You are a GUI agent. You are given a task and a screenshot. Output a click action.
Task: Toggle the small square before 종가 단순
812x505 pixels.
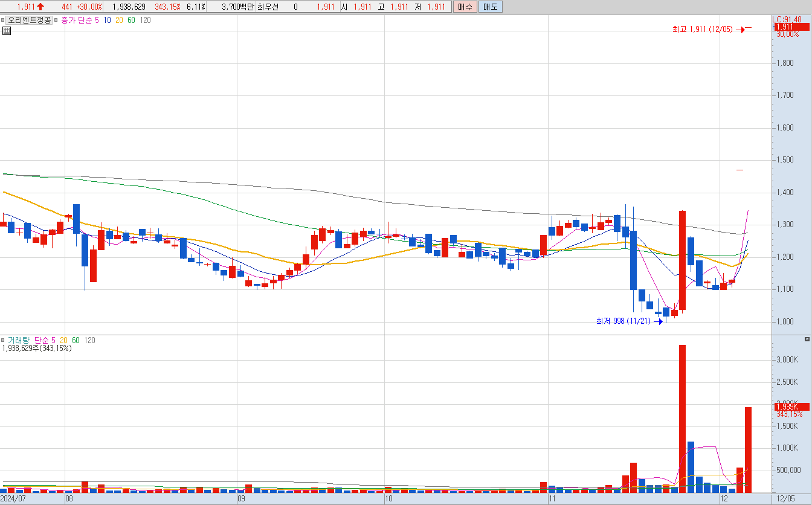point(57,20)
